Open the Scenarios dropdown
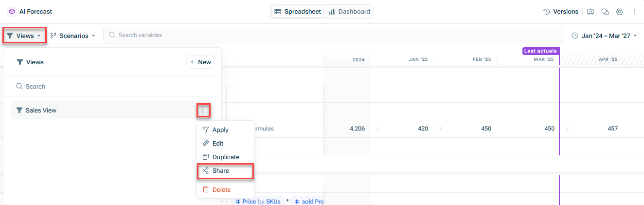Image resolution: width=644 pixels, height=205 pixels. pos(73,36)
